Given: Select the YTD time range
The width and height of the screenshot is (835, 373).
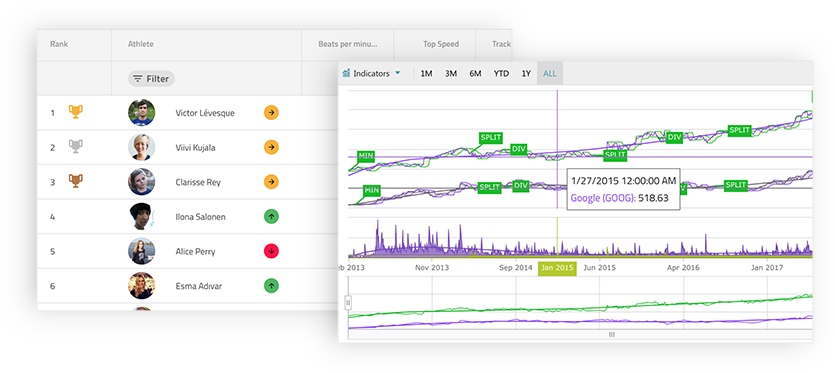Looking at the screenshot, I should 501,74.
